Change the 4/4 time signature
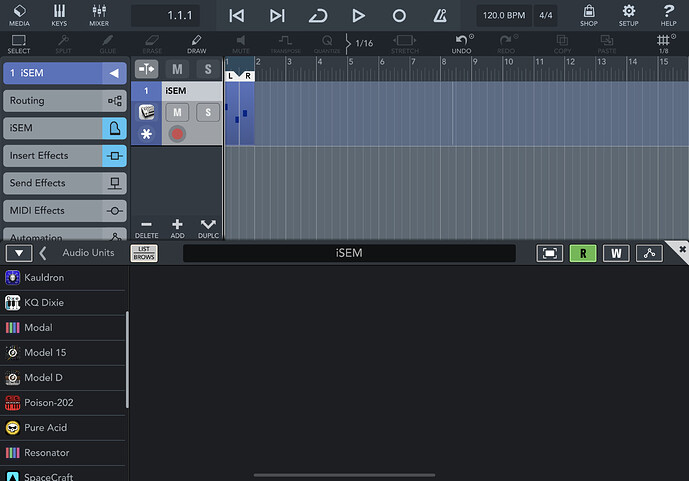 coord(546,15)
